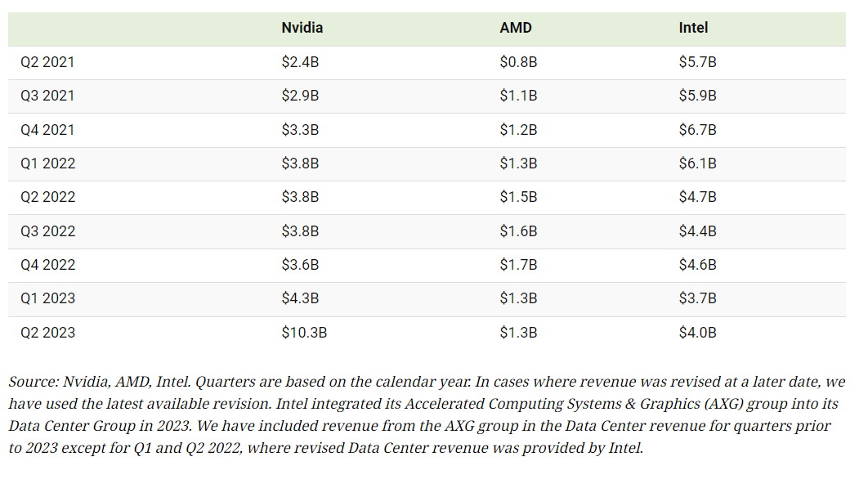
Task: Select the Q1 2023 row label
Action: (x=47, y=298)
